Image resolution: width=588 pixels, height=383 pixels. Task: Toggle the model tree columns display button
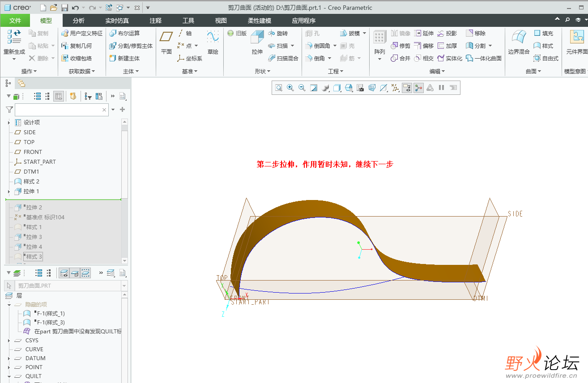pyautogui.click(x=59, y=96)
